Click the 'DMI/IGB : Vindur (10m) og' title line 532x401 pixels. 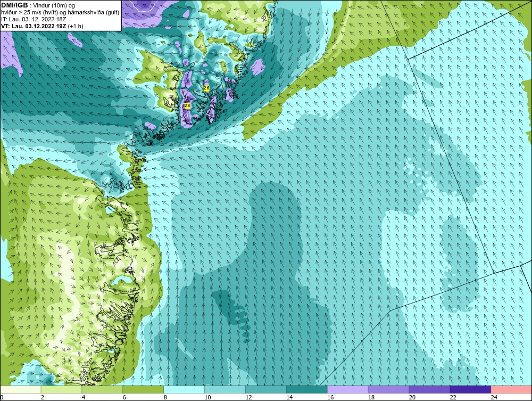pos(38,5)
